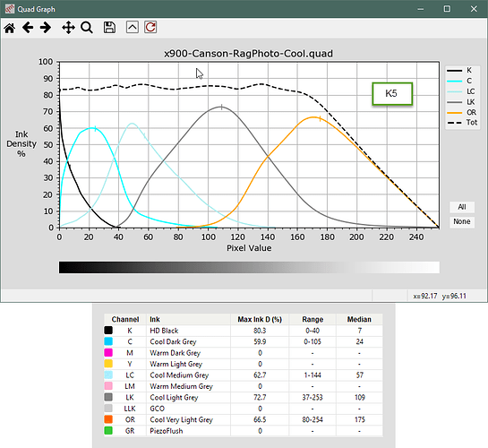Activate the Zoom magnifier tool
This screenshot has width=488, height=448.
(87, 28)
